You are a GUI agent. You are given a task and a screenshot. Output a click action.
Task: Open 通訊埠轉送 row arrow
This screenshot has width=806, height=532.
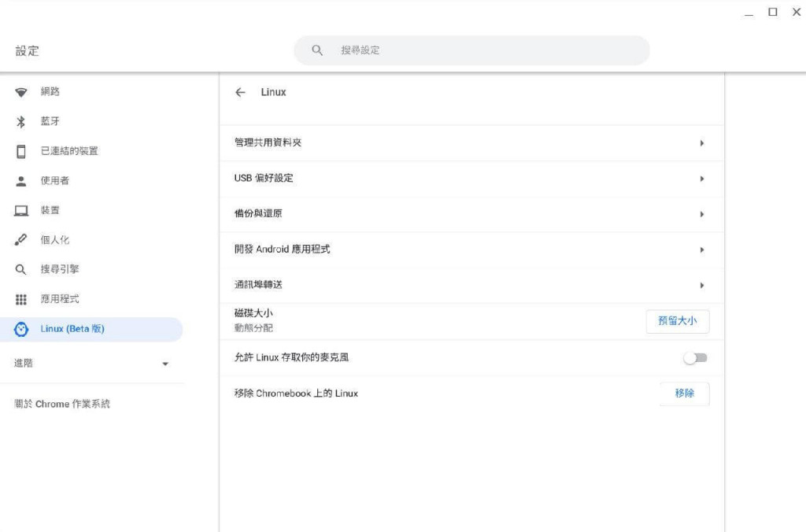tap(701, 285)
